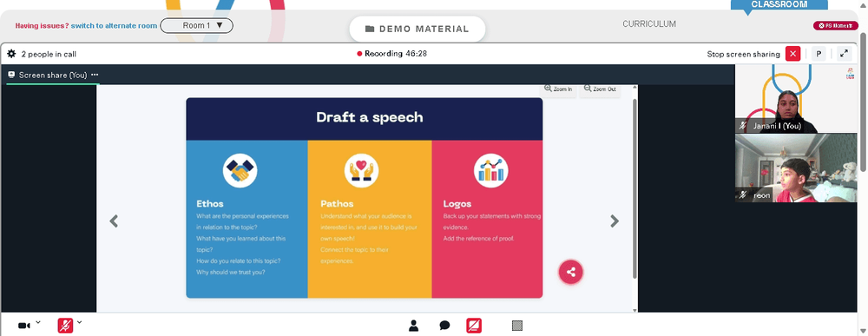The height and width of the screenshot is (336, 868).
Task: Click the Having issues? text
Action: (x=42, y=25)
